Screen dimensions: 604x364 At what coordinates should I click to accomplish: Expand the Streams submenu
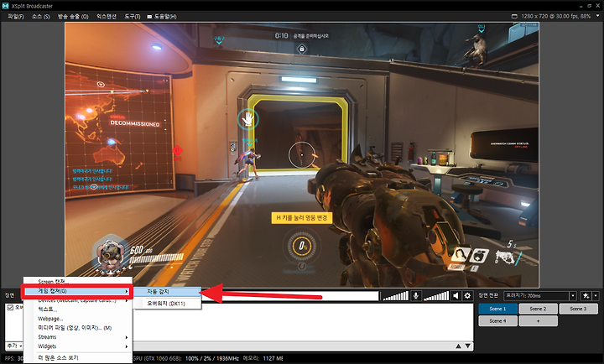click(77, 337)
